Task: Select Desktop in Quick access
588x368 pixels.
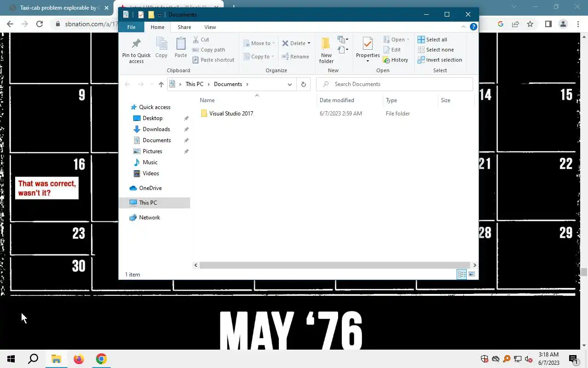Action: coord(153,118)
